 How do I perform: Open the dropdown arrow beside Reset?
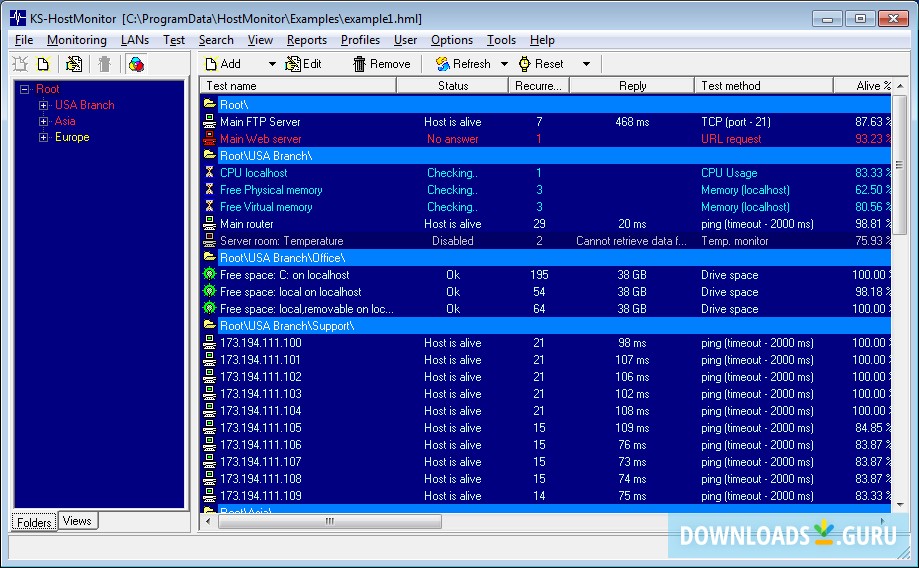[586, 64]
